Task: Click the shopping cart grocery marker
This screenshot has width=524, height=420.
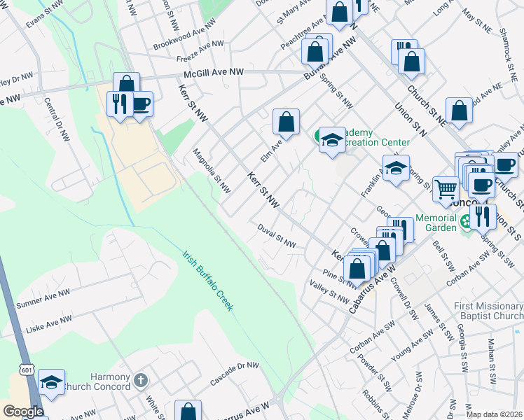Action: [446, 190]
